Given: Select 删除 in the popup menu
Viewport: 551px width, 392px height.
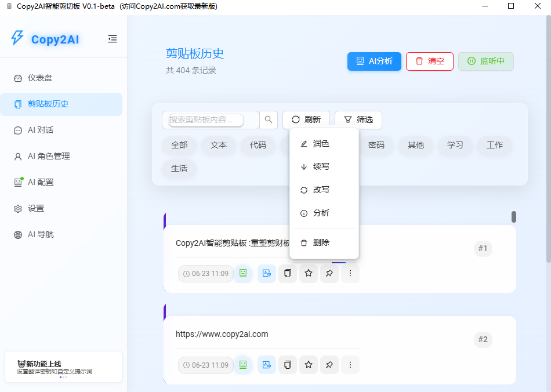Looking at the screenshot, I should pyautogui.click(x=321, y=243).
